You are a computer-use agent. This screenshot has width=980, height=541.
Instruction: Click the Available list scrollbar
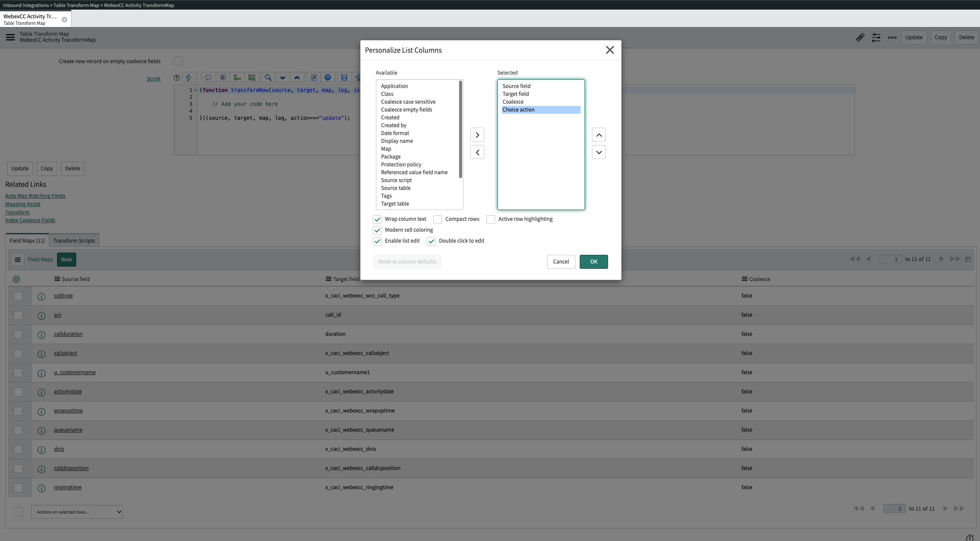tap(460, 130)
